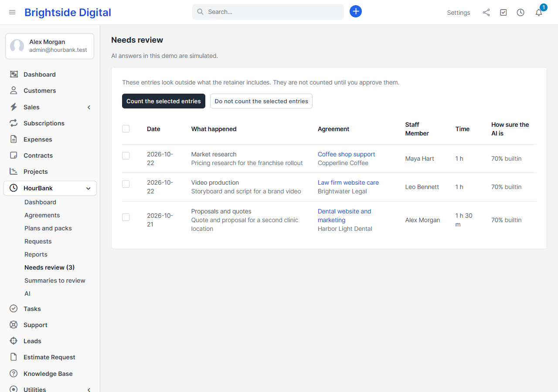The width and height of the screenshot is (558, 392).
Task: Click the blue plus add button
Action: [x=356, y=11]
